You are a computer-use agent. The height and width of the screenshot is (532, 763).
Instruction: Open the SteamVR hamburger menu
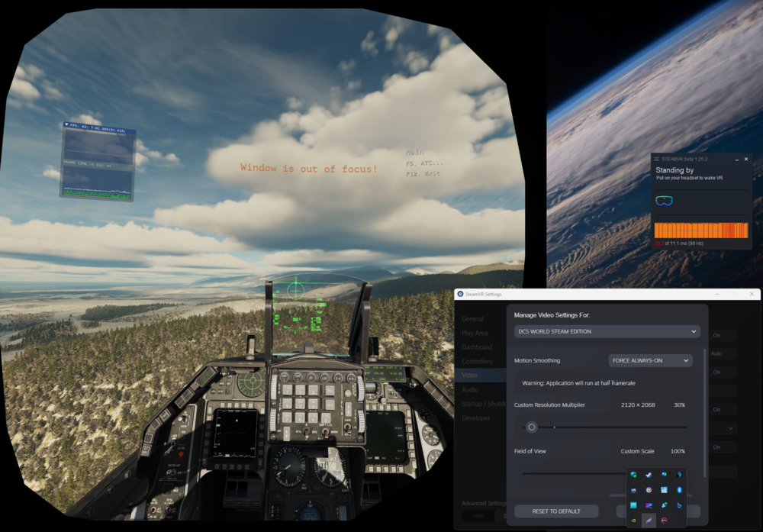[656, 160]
